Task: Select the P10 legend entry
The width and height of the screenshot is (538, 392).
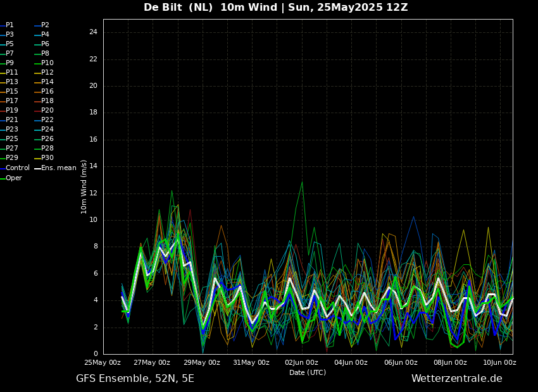Action: pos(47,63)
